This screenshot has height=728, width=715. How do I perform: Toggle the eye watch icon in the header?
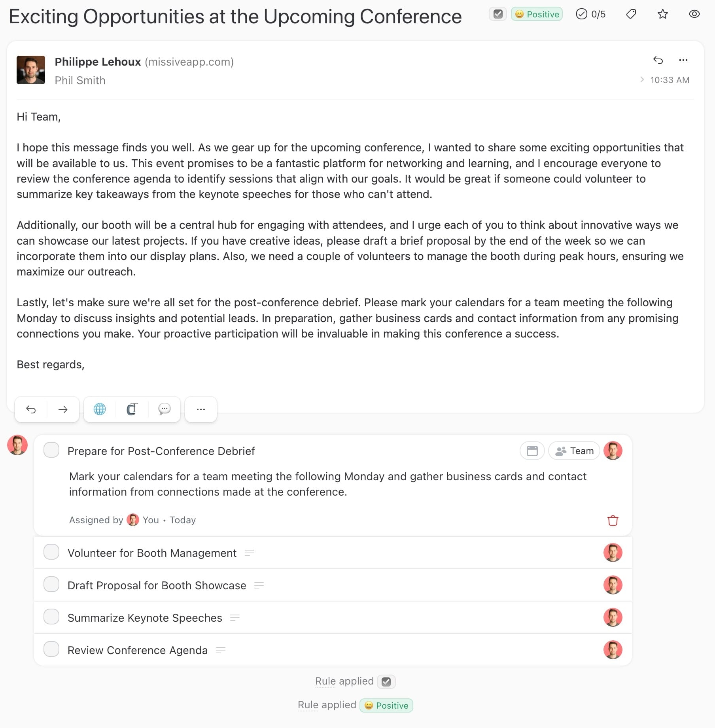pyautogui.click(x=694, y=15)
